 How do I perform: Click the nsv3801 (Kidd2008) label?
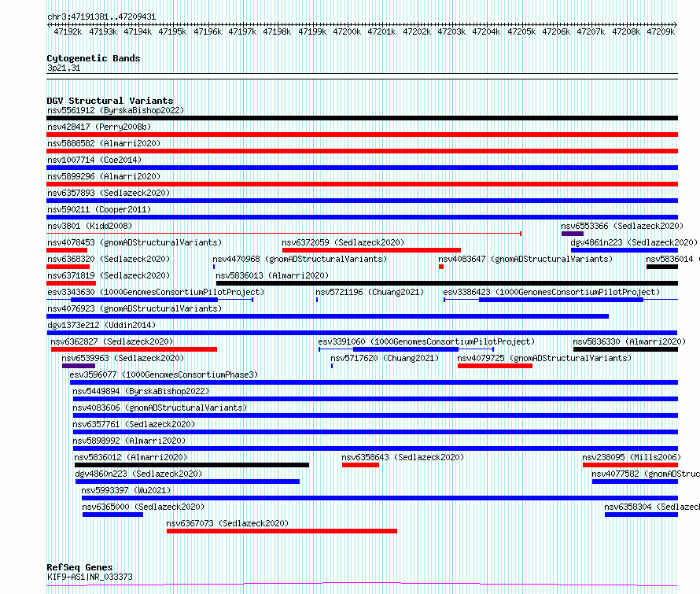(90, 226)
